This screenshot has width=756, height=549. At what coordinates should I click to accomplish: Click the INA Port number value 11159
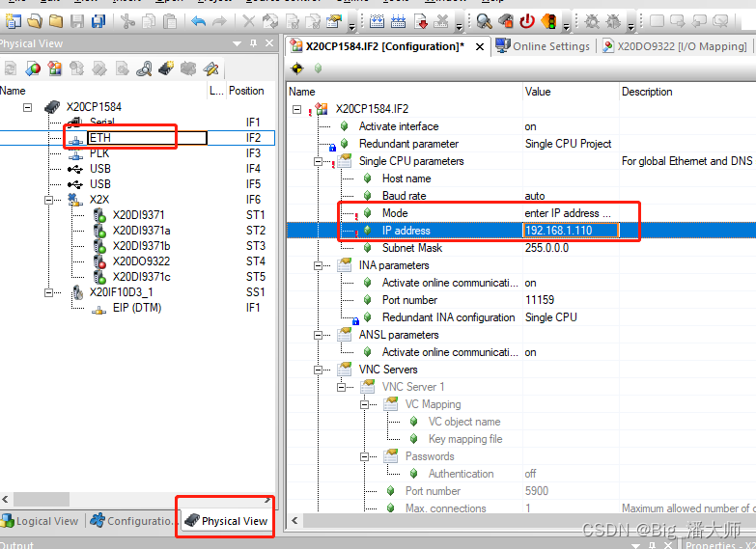tap(540, 300)
